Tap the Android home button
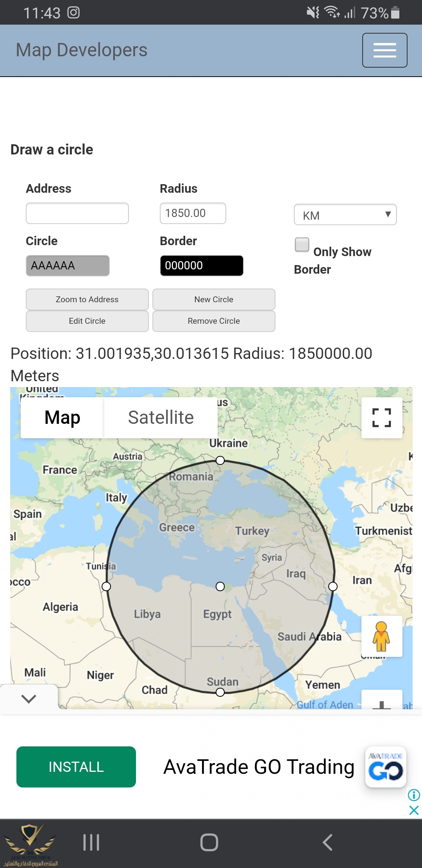Viewport: 422px width, 868px height. (x=209, y=842)
